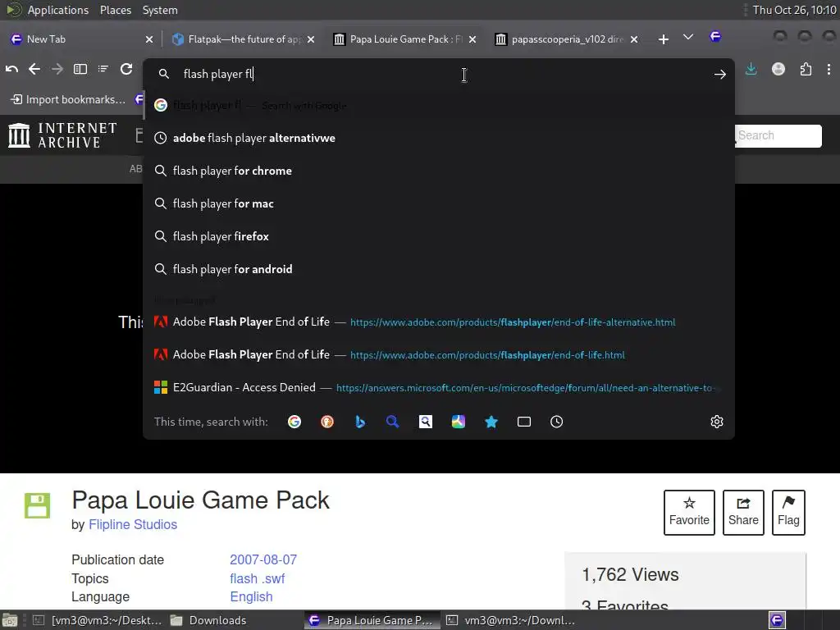The image size is (840, 630).
Task: Select the Papa Louie Game Pack tab
Action: [x=404, y=39]
